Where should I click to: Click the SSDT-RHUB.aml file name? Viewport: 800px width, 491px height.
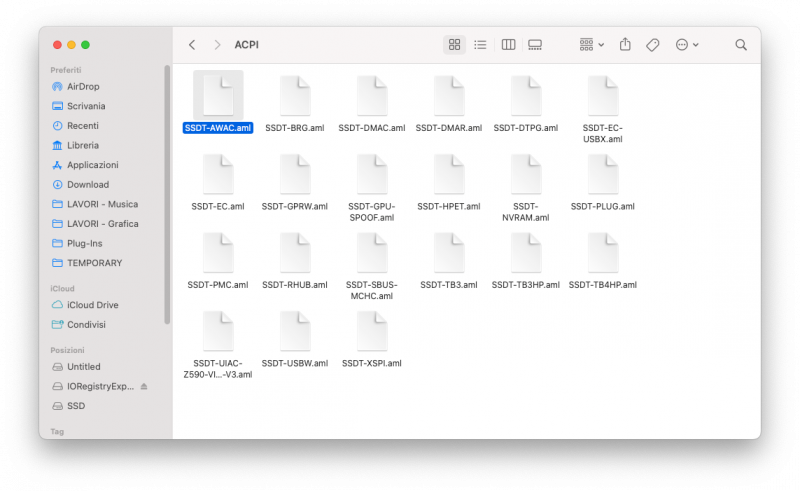[295, 285]
